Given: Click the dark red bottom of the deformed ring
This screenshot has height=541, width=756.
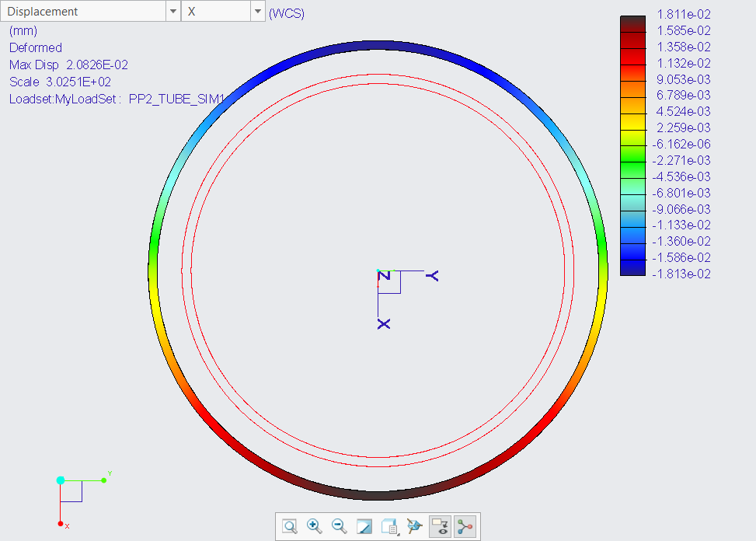Looking at the screenshot, I should coord(378,495).
